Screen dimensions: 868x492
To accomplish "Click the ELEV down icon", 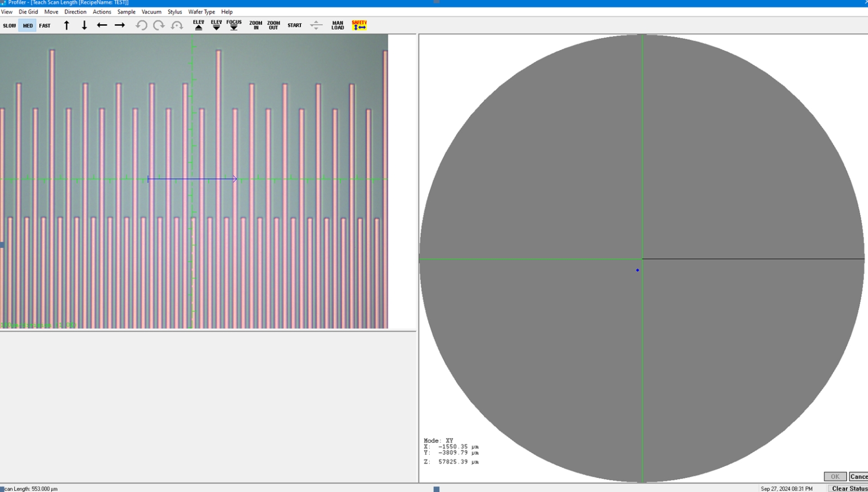I will coord(216,25).
